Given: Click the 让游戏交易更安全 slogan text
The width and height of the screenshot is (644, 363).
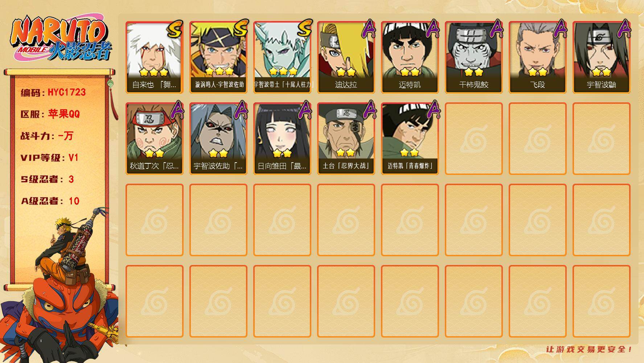Looking at the screenshot, I should 589,349.
